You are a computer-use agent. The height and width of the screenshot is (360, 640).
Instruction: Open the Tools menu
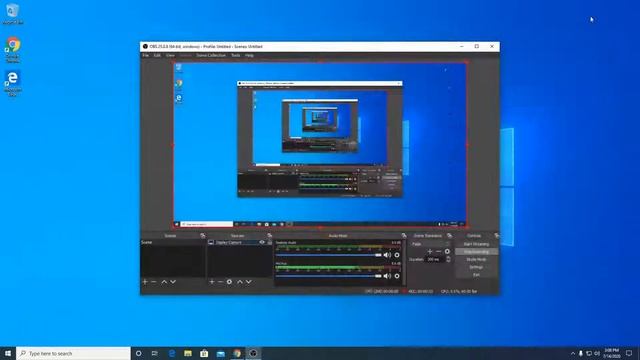[x=236, y=55]
